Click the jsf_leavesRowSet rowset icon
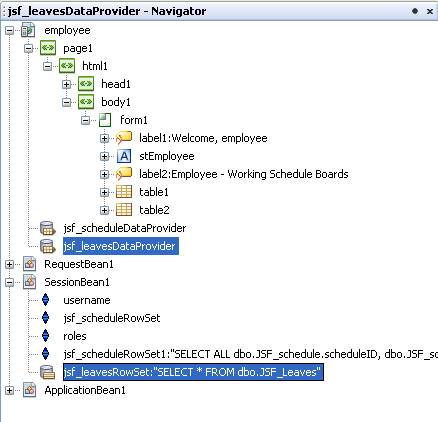This screenshot has height=422, width=438. click(x=47, y=372)
